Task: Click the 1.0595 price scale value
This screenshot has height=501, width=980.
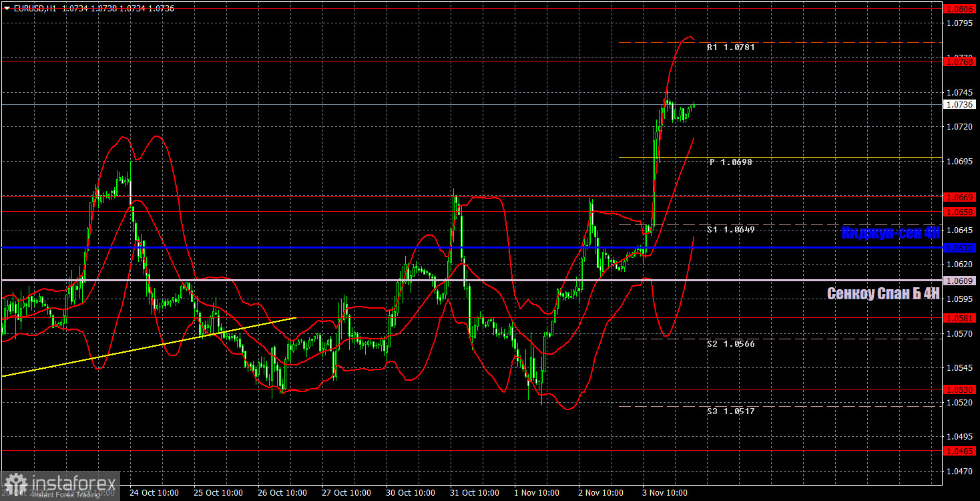Action: (960, 299)
